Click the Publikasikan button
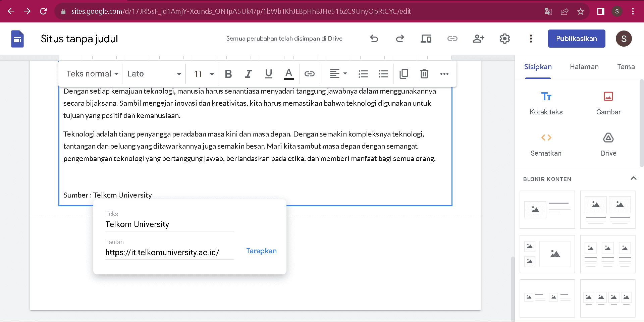644x322 pixels. (x=577, y=39)
